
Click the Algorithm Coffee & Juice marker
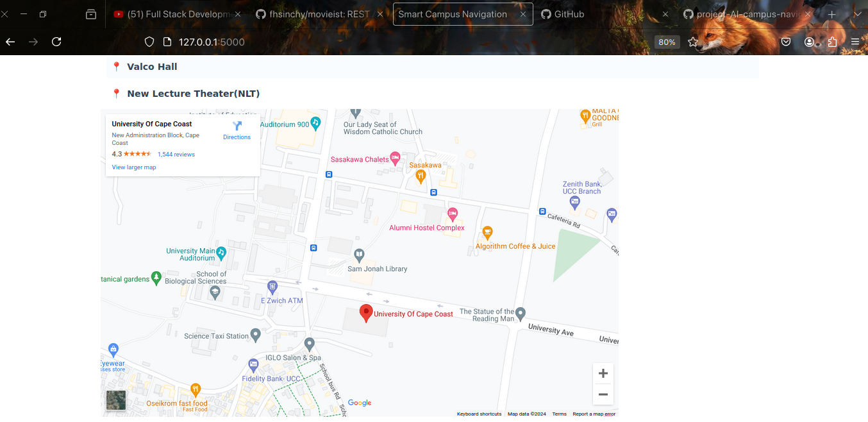coord(487,232)
